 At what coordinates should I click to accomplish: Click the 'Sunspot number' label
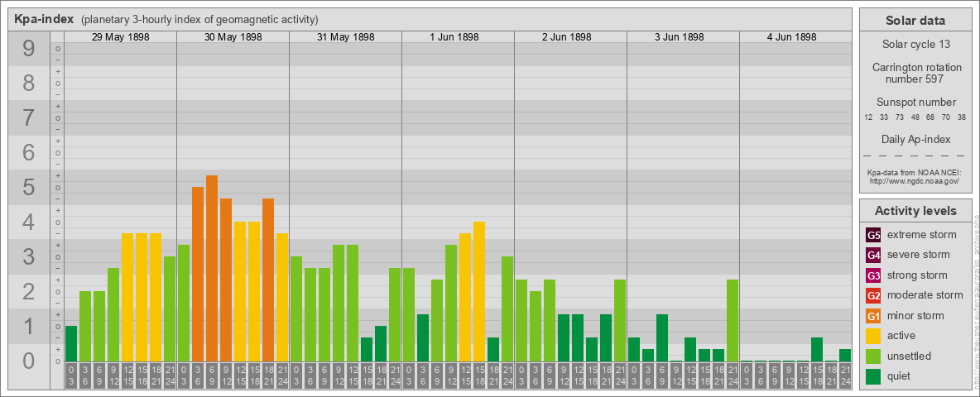click(915, 103)
